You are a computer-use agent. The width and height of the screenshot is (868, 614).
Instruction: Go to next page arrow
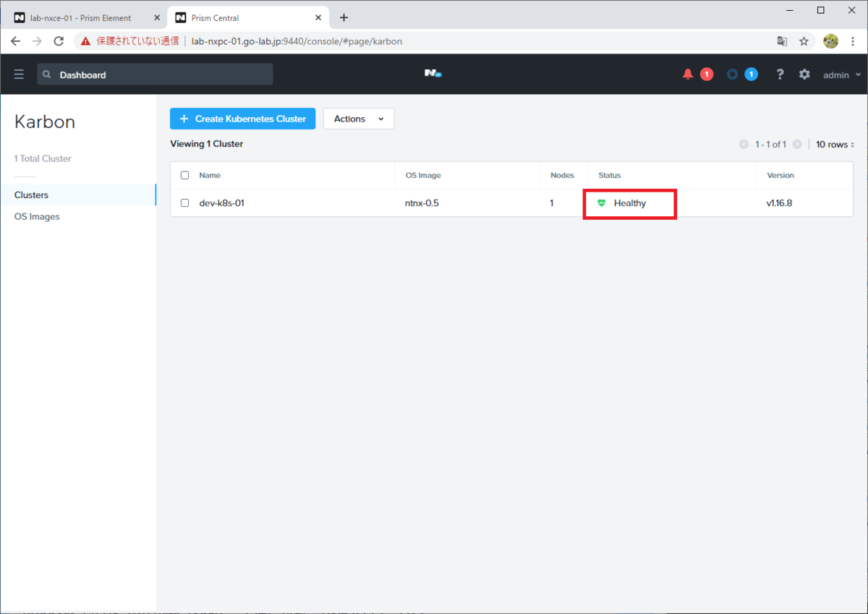coord(797,145)
